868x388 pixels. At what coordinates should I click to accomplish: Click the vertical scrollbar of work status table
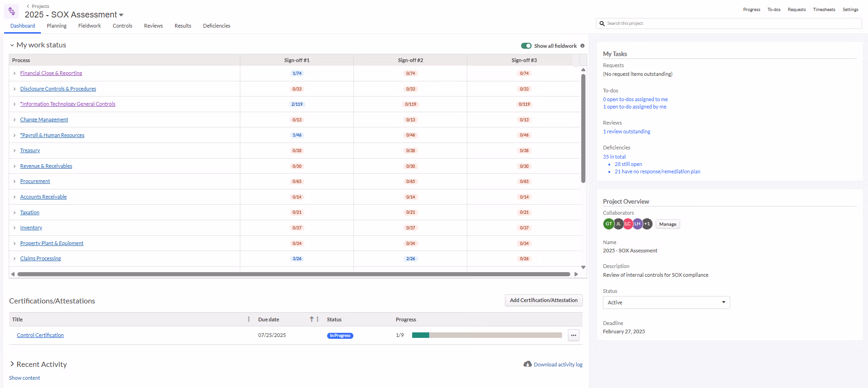coord(583,129)
